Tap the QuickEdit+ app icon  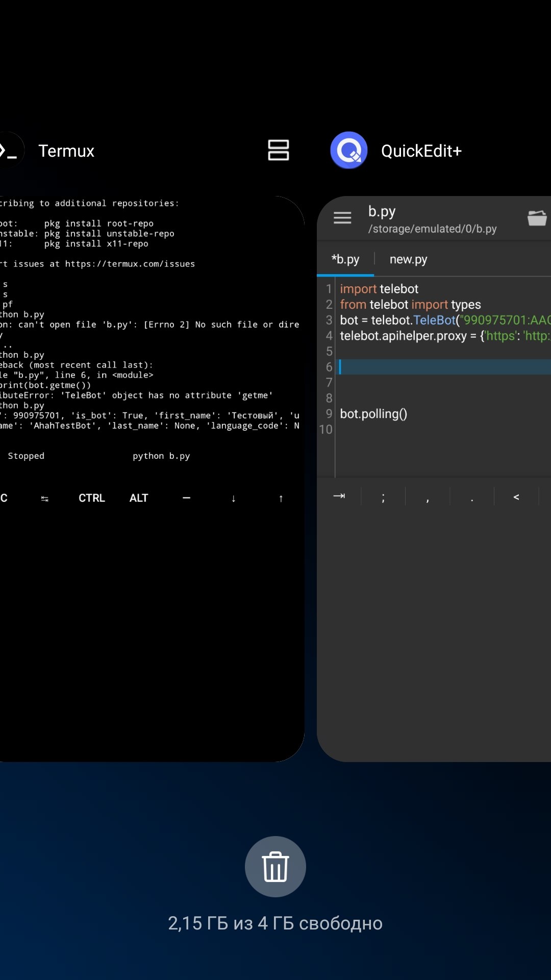[x=349, y=151]
